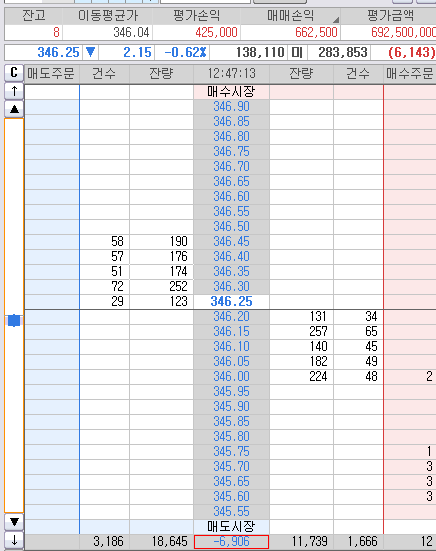436x551 pixels.
Task: Select price level 345.70
Action: pos(231,466)
